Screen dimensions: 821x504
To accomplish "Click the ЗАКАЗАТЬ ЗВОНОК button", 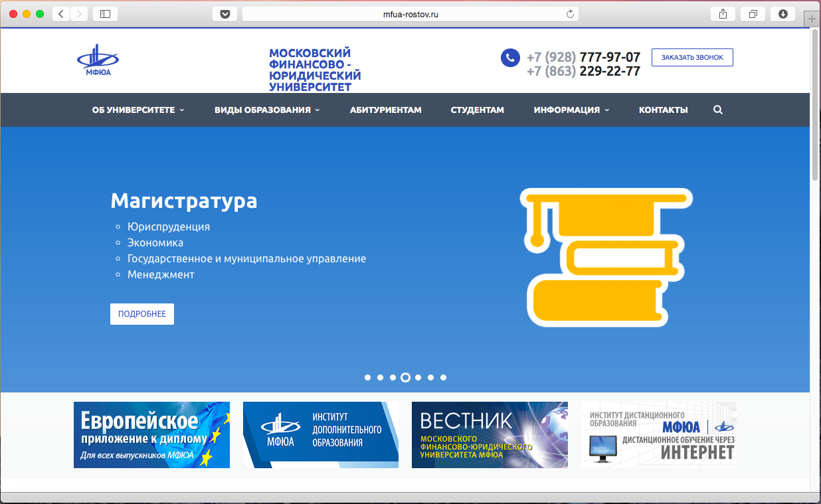I will [x=692, y=57].
